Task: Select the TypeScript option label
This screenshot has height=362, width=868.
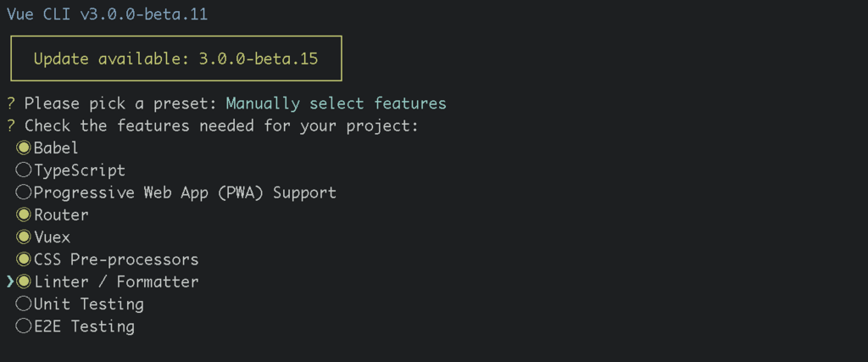Action: click(80, 170)
